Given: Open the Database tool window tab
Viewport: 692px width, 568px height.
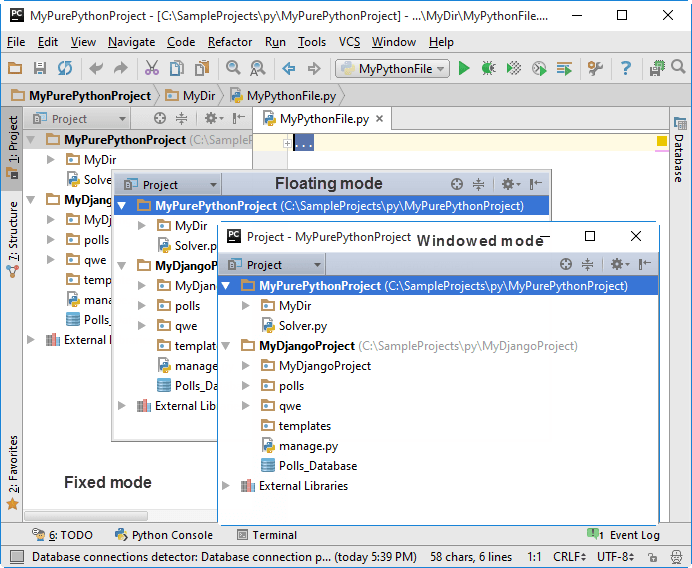Looking at the screenshot, I should 679,150.
